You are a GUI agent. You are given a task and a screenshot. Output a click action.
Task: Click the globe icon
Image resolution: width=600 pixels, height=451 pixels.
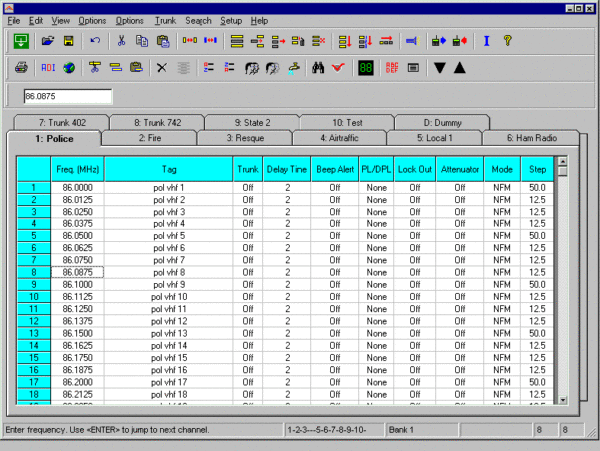point(69,68)
